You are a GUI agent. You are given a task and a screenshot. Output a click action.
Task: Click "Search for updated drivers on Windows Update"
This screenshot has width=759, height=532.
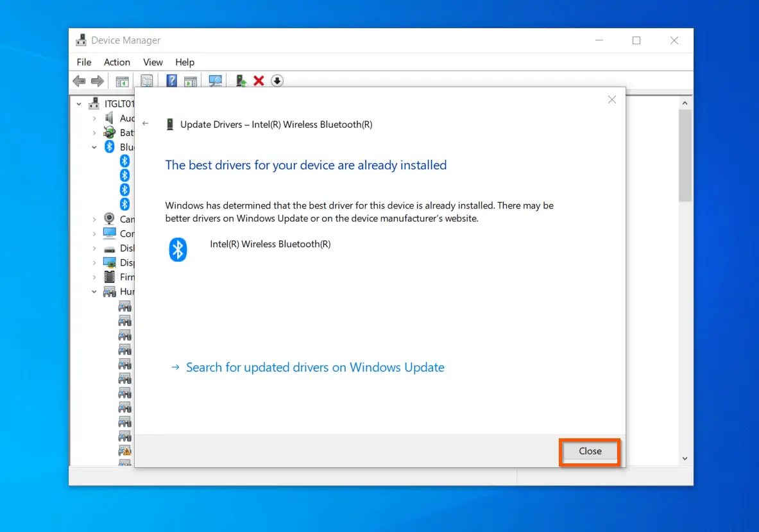coord(315,368)
